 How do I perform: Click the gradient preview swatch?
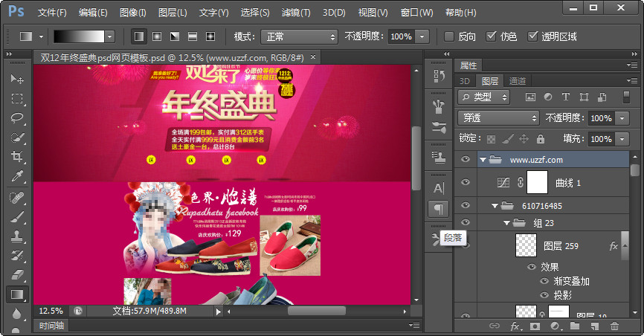(x=79, y=36)
